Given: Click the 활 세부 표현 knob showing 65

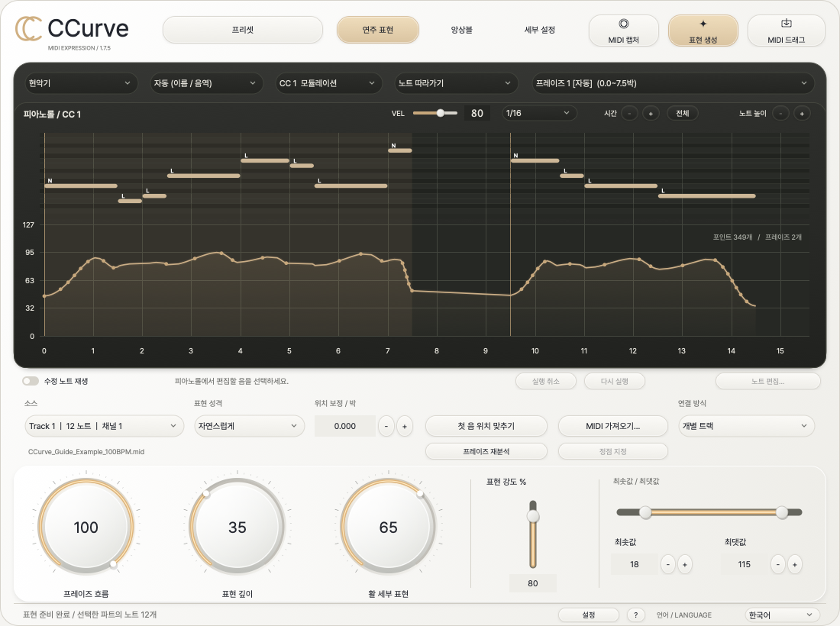Looking at the screenshot, I should pos(389,527).
